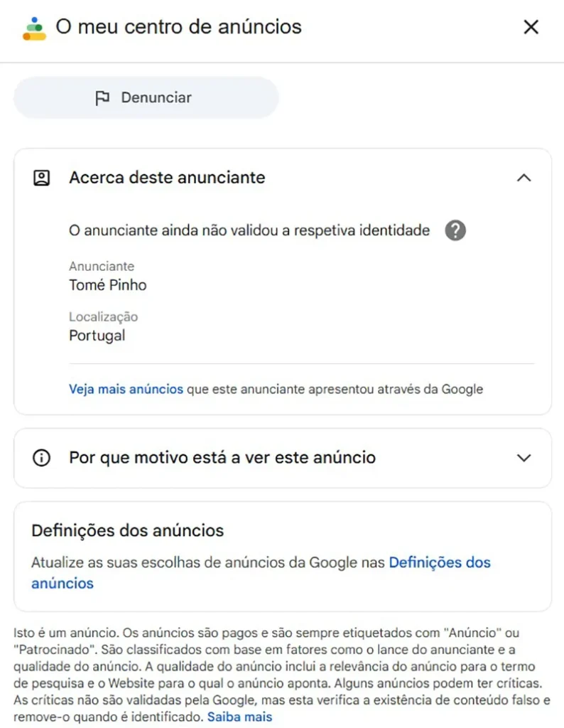564x728 pixels.
Task: Click the info circle icon
Action: [42, 458]
